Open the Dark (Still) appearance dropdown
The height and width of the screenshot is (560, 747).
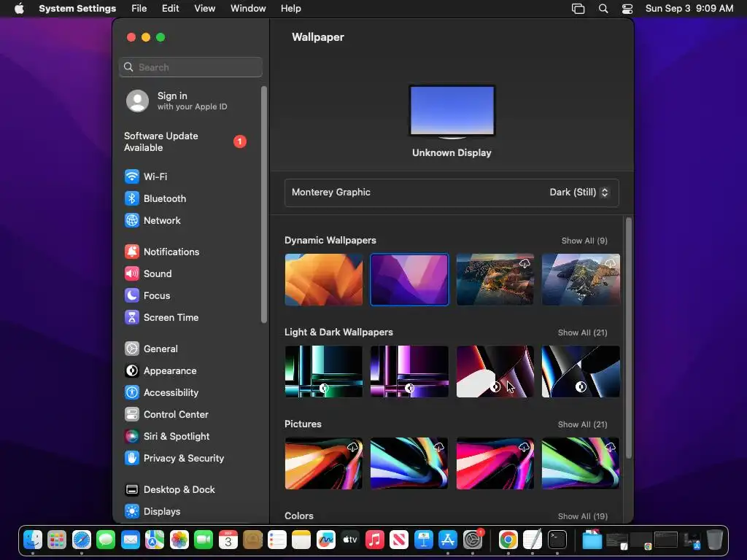click(x=578, y=192)
